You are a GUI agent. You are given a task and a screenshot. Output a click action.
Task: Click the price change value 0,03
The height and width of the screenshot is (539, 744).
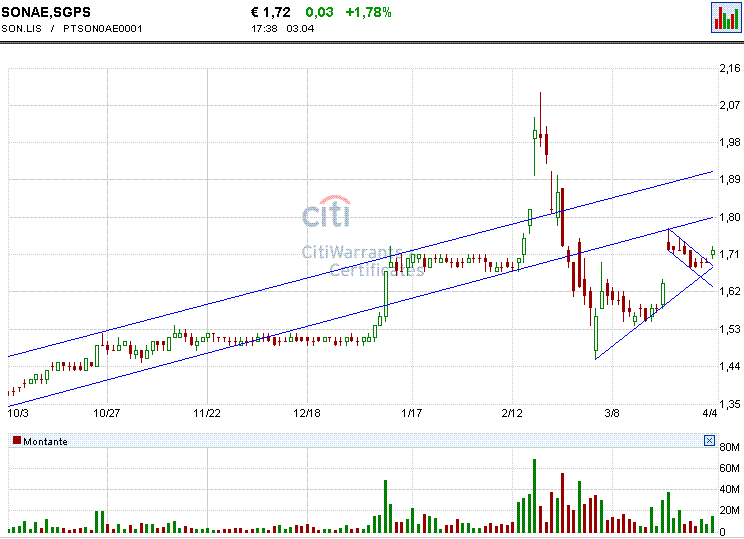(x=319, y=12)
